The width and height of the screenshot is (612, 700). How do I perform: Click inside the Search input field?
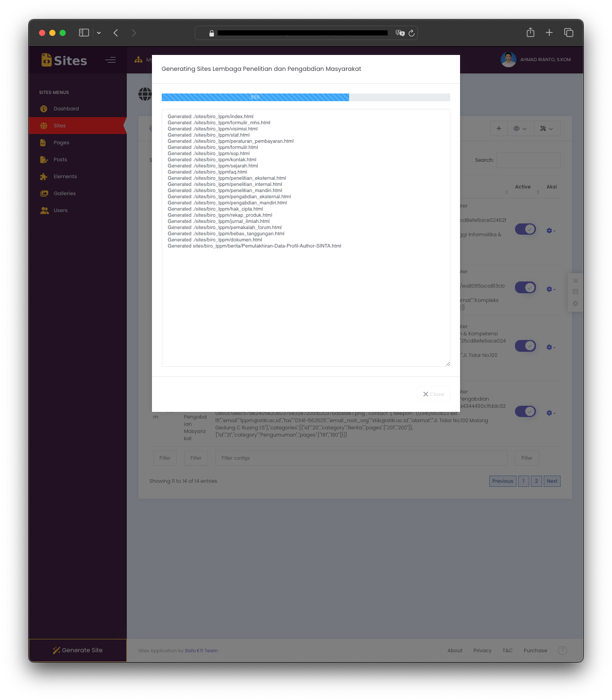click(528, 160)
